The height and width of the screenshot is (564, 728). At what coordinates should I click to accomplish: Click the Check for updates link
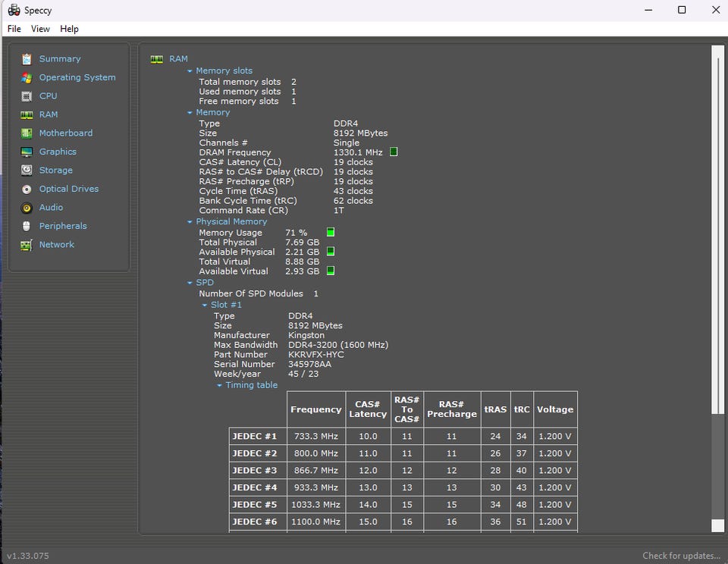click(x=681, y=556)
